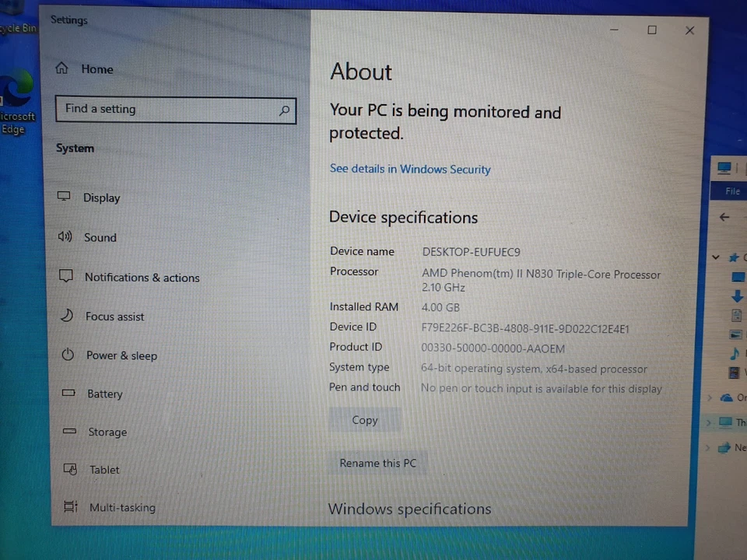Click the Battery settings item
This screenshot has width=747, height=560.
104,394
